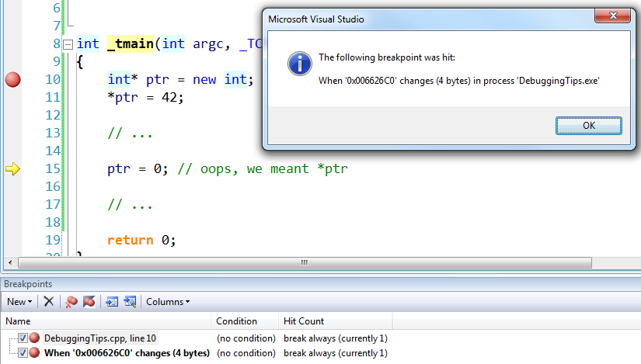Click Go To Source Code icon
The width and height of the screenshot is (641, 364).
pos(112,301)
